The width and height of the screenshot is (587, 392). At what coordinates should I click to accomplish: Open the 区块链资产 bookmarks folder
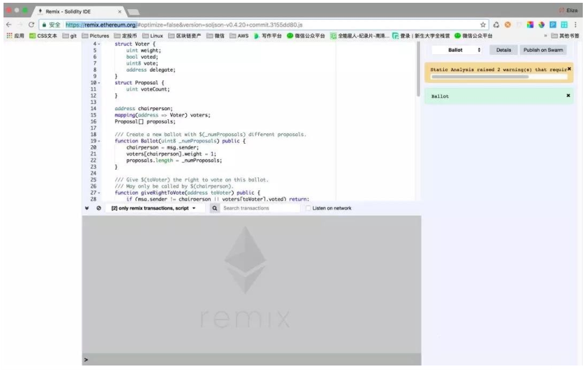tap(184, 36)
